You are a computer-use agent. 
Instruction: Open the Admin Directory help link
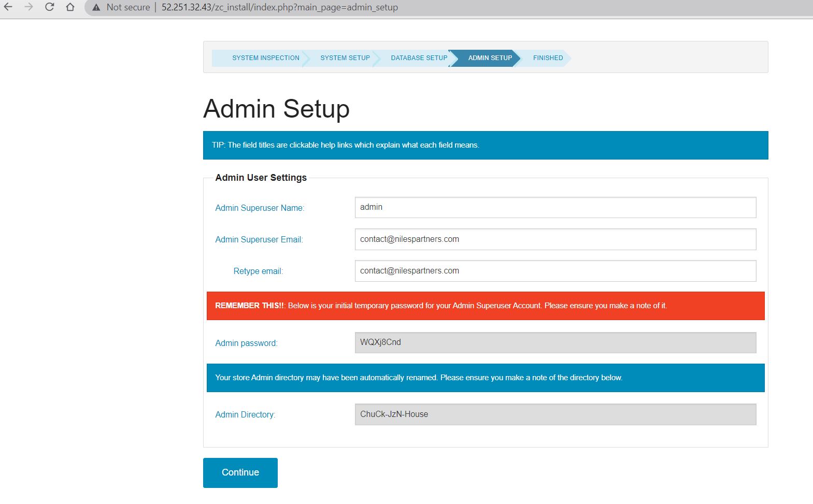coord(245,414)
